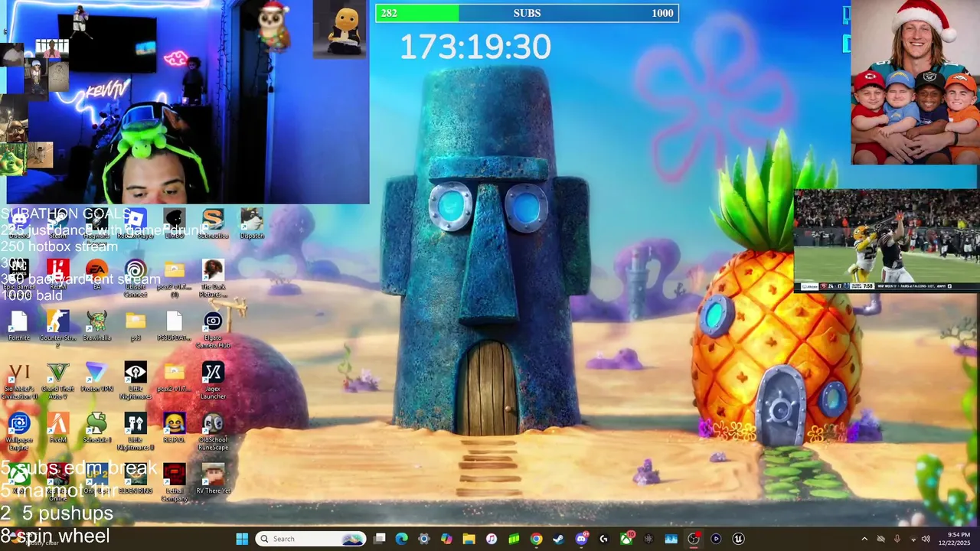
Task: Click the microphone tray icon
Action: tap(897, 539)
